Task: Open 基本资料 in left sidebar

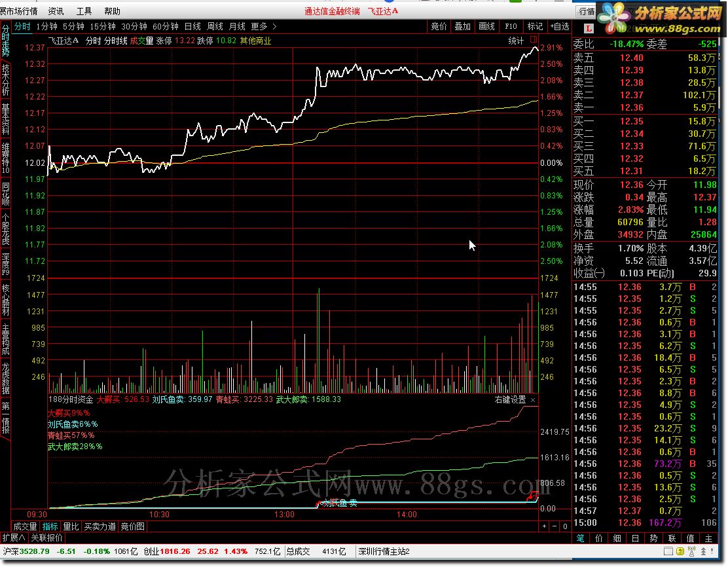Action: point(5,119)
